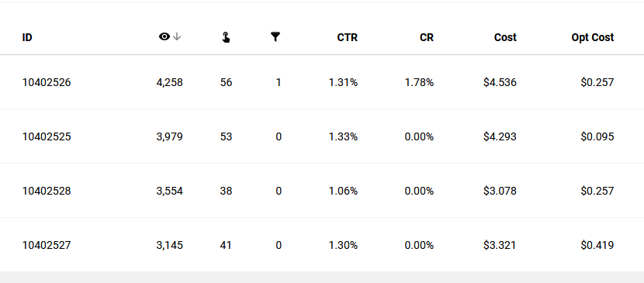Click the 4,258 impressions value
The width and height of the screenshot is (644, 283).
coord(170,82)
